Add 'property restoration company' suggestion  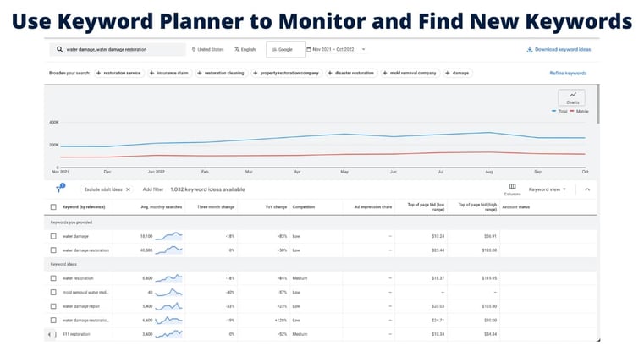[x=286, y=73]
